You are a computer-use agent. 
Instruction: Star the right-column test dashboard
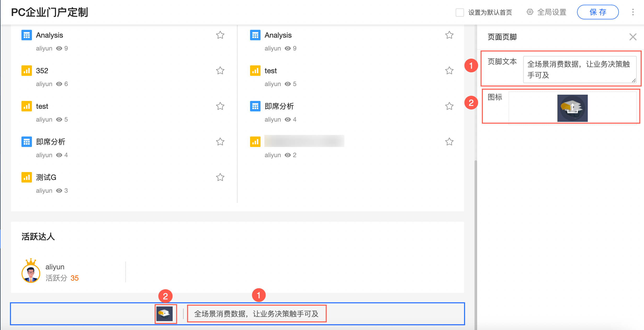point(449,71)
